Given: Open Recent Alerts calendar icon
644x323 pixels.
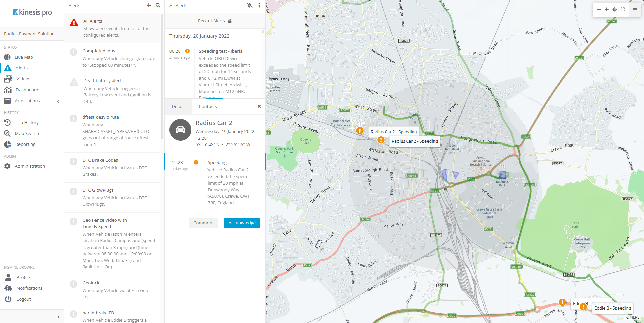Looking at the screenshot, I should pyautogui.click(x=230, y=21).
